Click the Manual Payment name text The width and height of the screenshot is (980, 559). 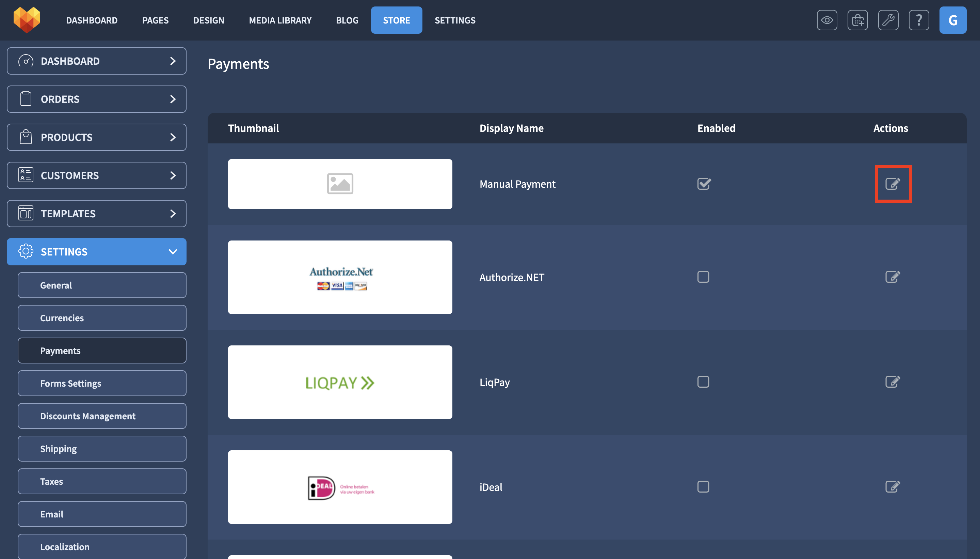(x=517, y=184)
